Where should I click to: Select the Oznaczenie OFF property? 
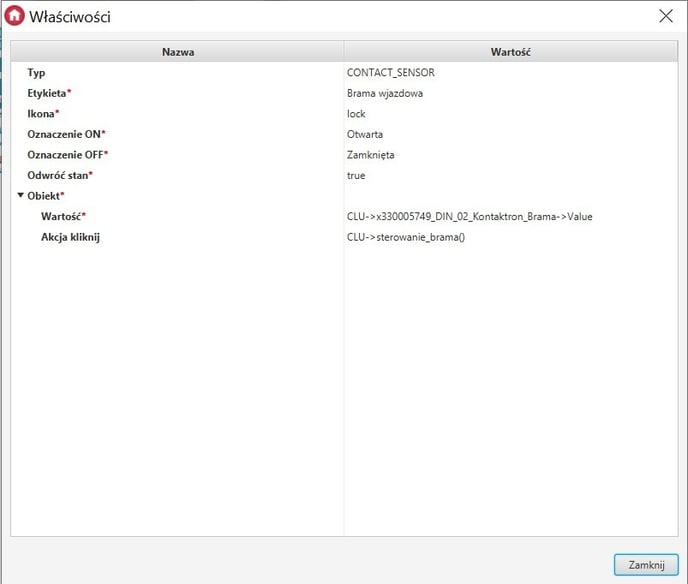pyautogui.click(x=67, y=155)
